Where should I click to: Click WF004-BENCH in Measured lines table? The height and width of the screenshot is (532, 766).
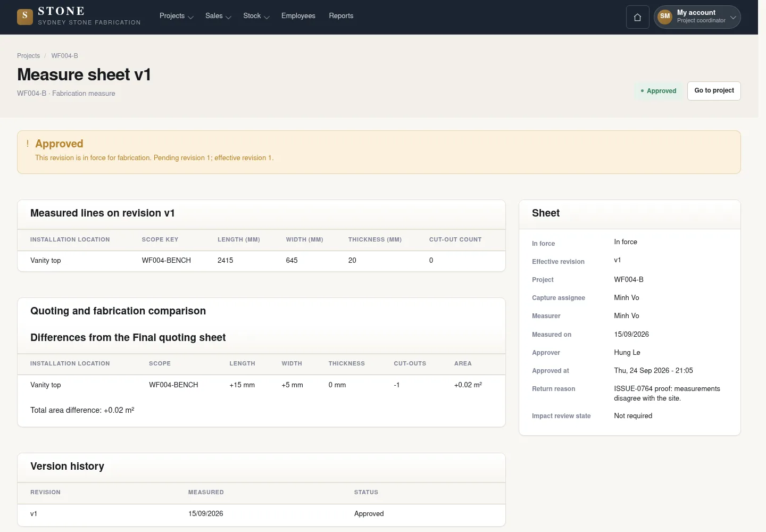tap(166, 261)
